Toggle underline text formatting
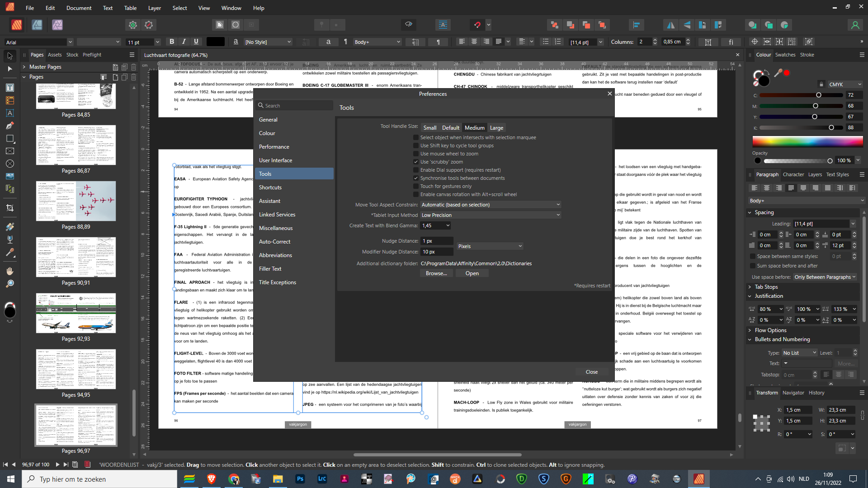 point(196,42)
